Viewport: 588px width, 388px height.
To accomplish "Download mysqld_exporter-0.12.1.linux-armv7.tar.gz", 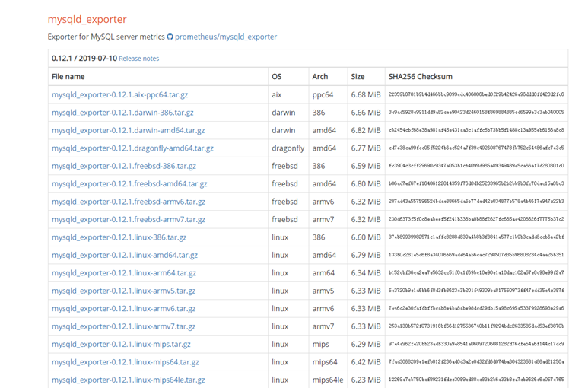I will [124, 326].
